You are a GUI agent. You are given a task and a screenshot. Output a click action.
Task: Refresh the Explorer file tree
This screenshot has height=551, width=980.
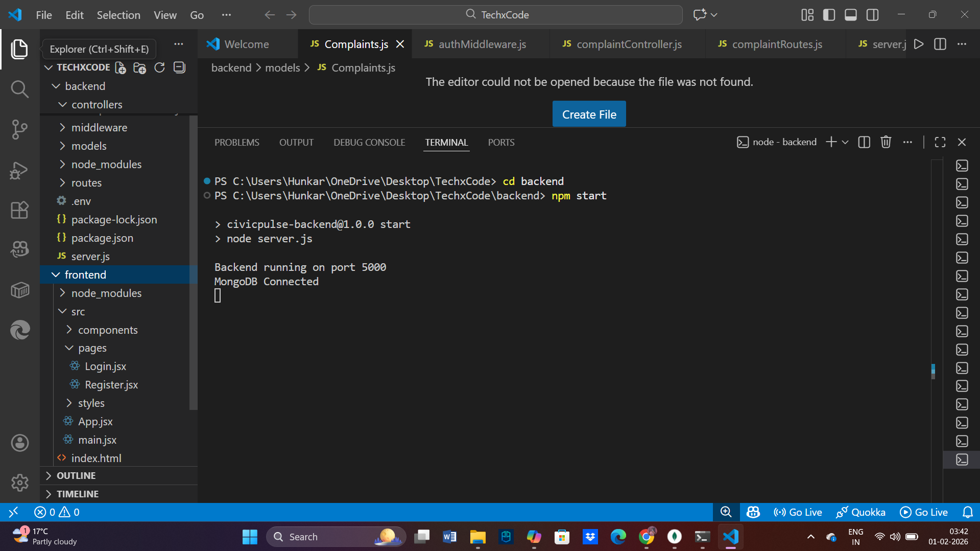click(x=159, y=67)
